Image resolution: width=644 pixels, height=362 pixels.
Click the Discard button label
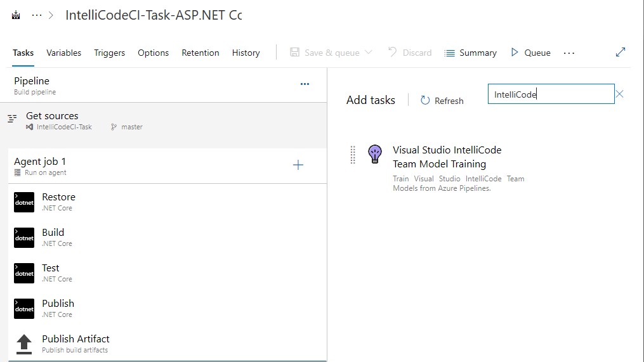click(417, 53)
